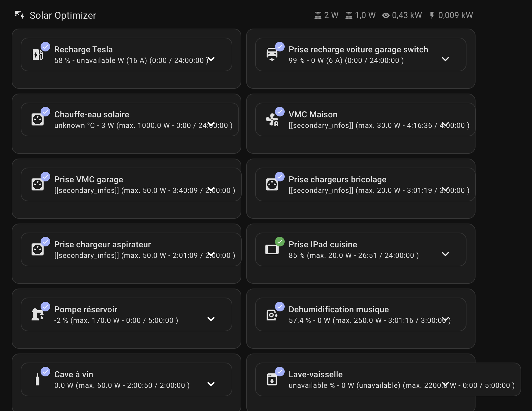Click the garage car charging icon
The image size is (532, 411).
272,54
